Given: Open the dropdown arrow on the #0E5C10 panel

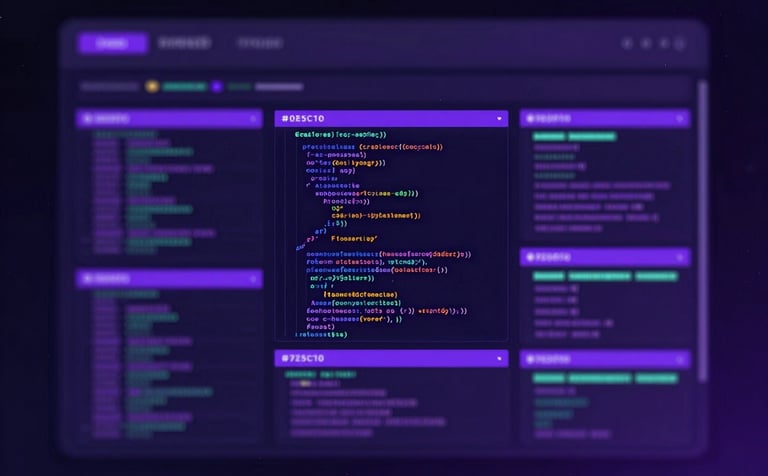Looking at the screenshot, I should 499,119.
